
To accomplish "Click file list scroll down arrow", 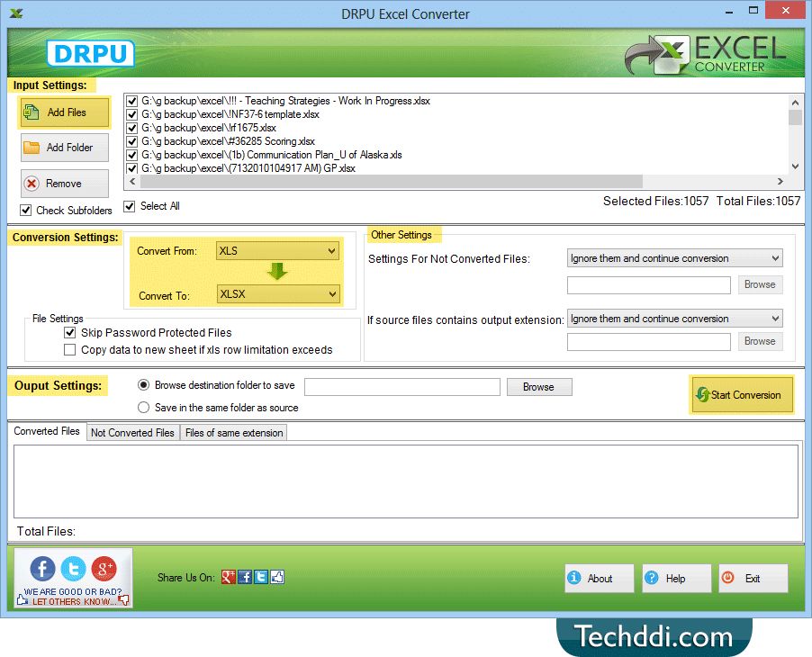I will point(796,166).
